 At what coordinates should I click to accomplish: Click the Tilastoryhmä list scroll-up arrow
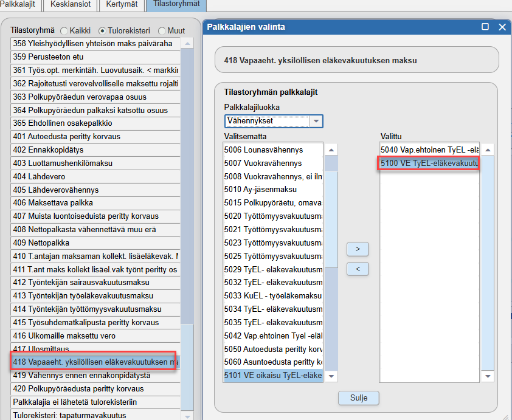tap(187, 43)
